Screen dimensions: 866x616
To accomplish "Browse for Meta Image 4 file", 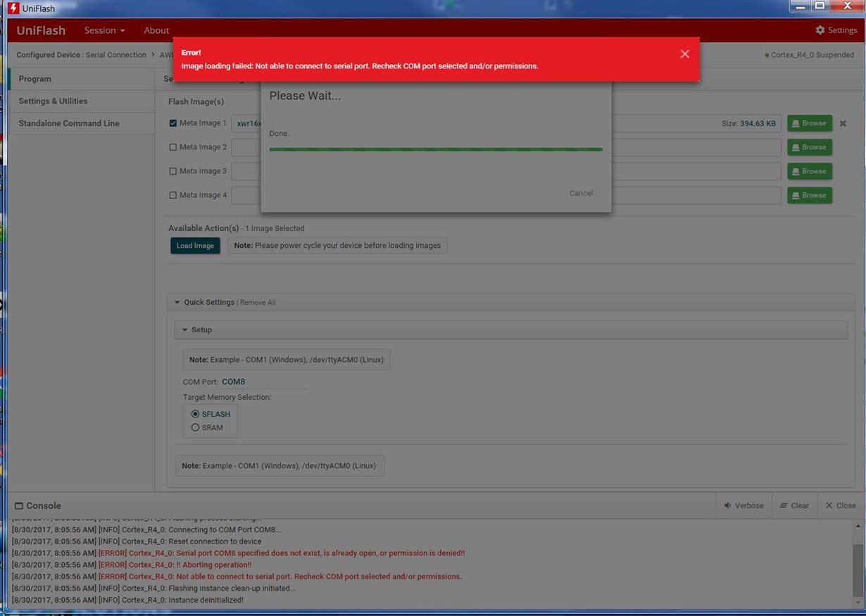I will 810,195.
